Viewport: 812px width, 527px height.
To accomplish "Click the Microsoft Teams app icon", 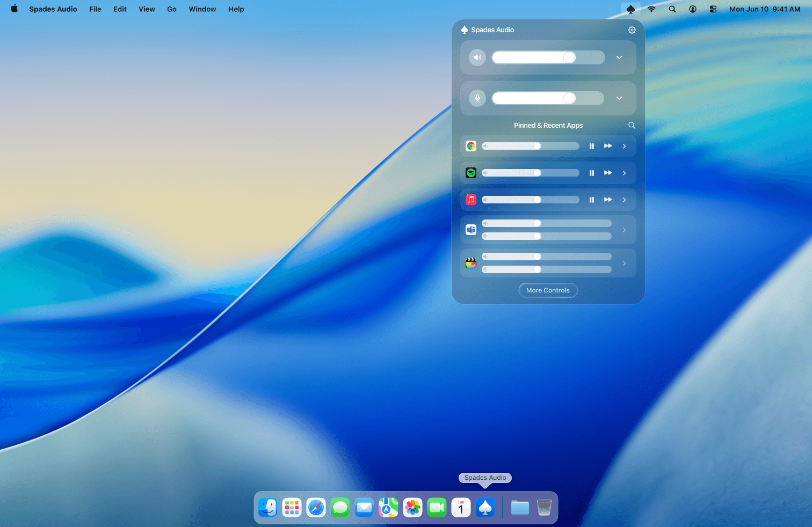I will [470, 229].
